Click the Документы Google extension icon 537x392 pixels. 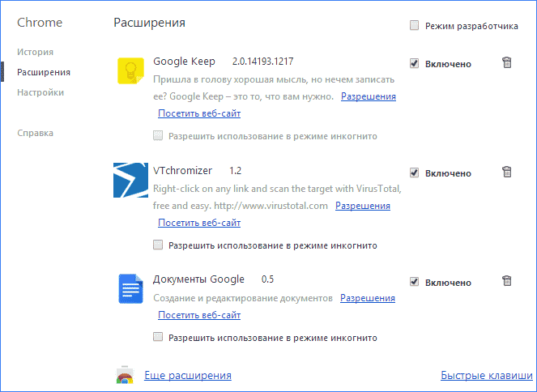[x=130, y=289]
